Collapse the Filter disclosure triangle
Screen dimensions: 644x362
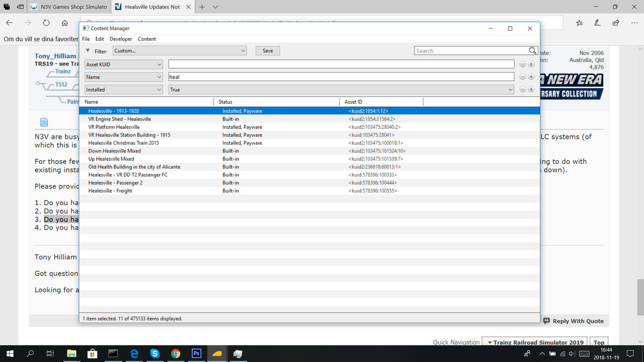pos(88,51)
